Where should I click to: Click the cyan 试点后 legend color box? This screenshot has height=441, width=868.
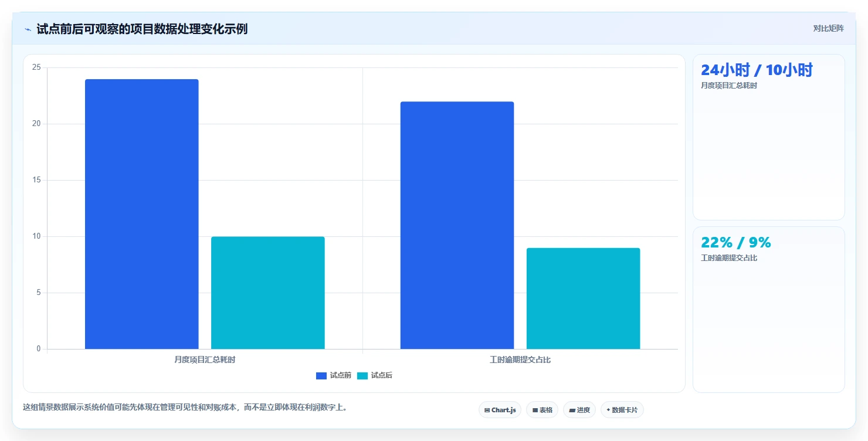tap(362, 376)
